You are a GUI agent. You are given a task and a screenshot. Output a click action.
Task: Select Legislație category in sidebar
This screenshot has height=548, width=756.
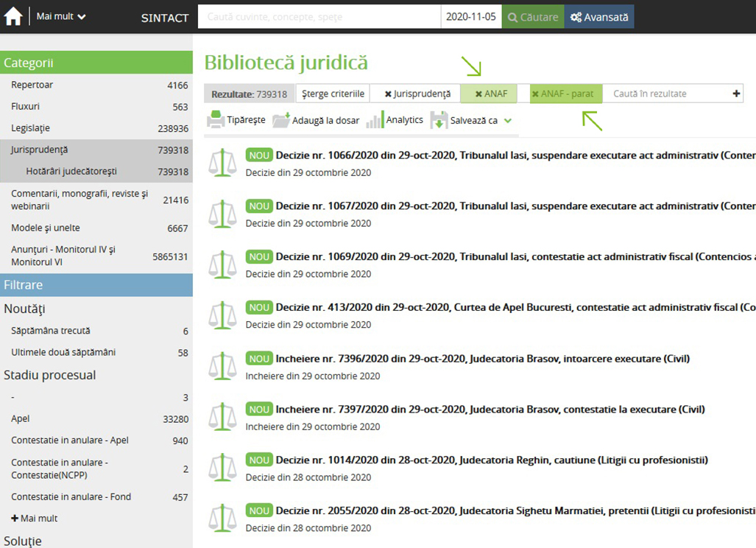(x=30, y=128)
